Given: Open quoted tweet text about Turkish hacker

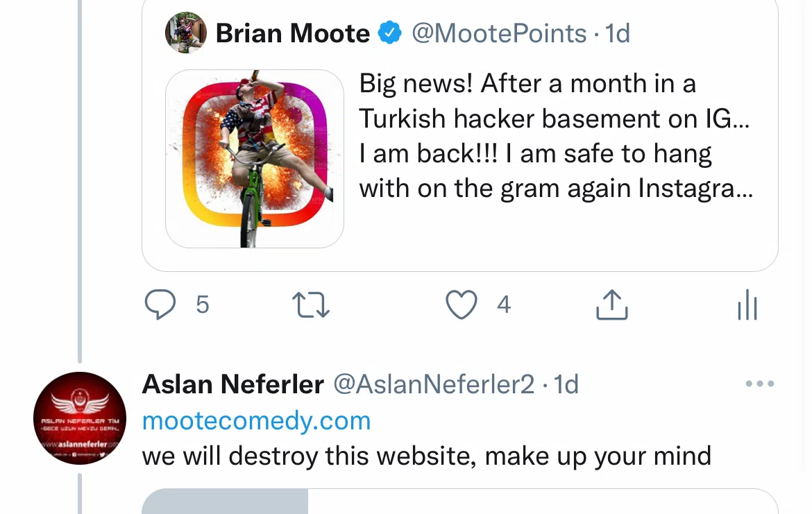Looking at the screenshot, I should coord(555,136).
